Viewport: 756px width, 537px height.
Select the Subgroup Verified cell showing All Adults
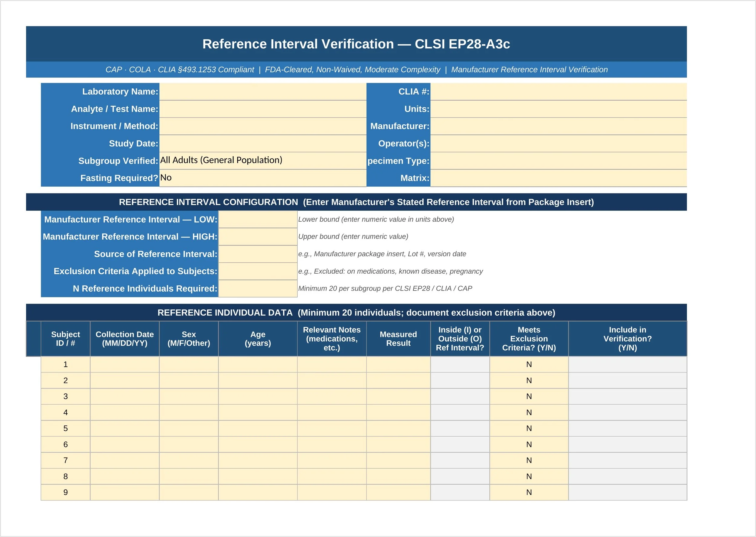point(263,161)
